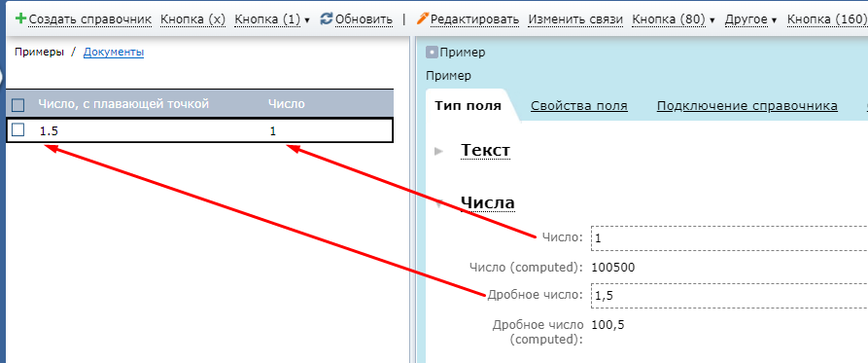Viewport: 868px width, 363px height.
Task: Click the computed value 100500
Action: [612, 268]
